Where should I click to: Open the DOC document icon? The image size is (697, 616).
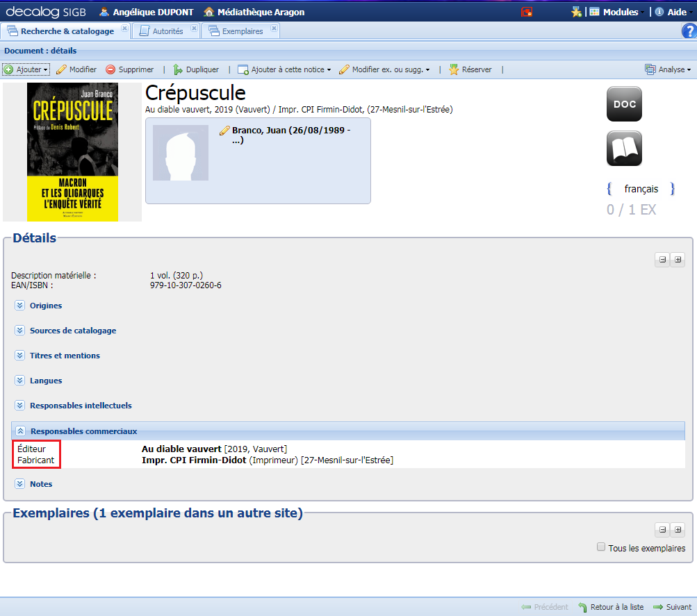tap(623, 103)
